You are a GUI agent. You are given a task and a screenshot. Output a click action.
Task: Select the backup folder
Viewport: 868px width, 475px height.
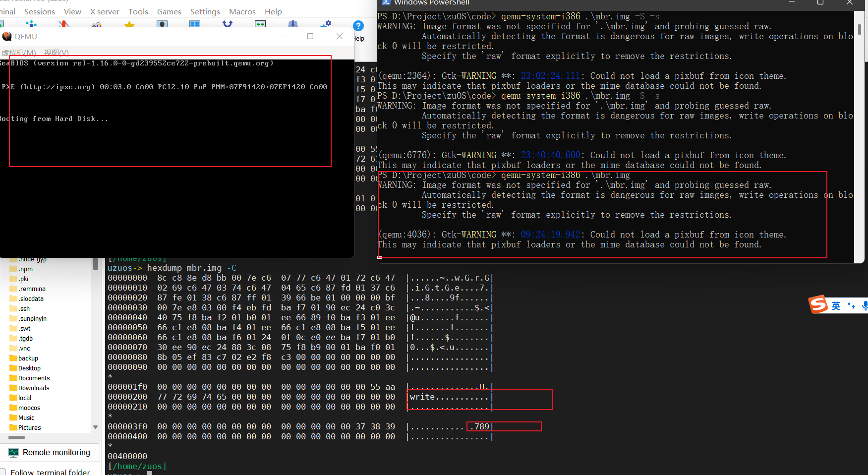pos(24,358)
